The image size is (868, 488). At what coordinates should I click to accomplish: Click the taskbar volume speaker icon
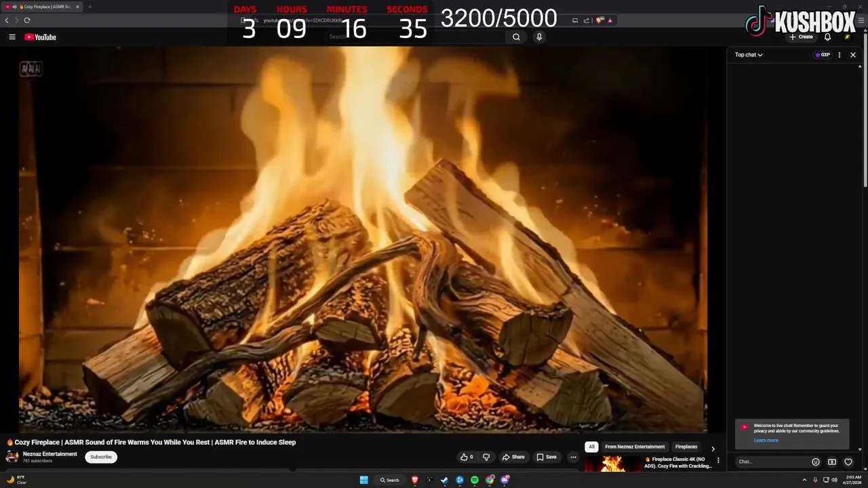pos(834,480)
